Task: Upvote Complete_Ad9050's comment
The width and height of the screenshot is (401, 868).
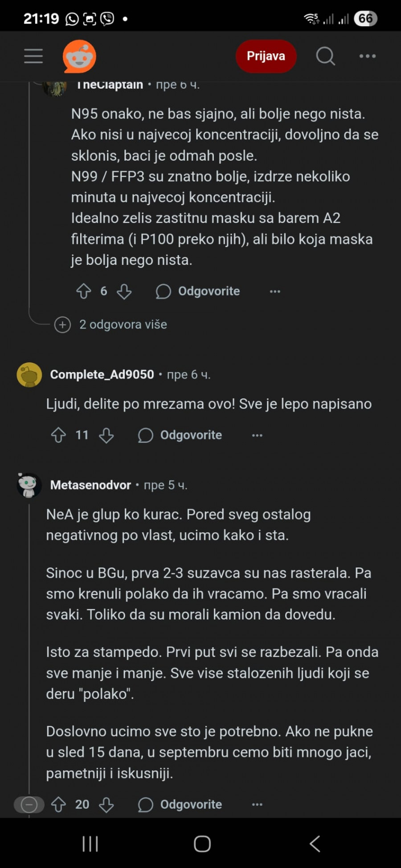Action: pyautogui.click(x=58, y=435)
